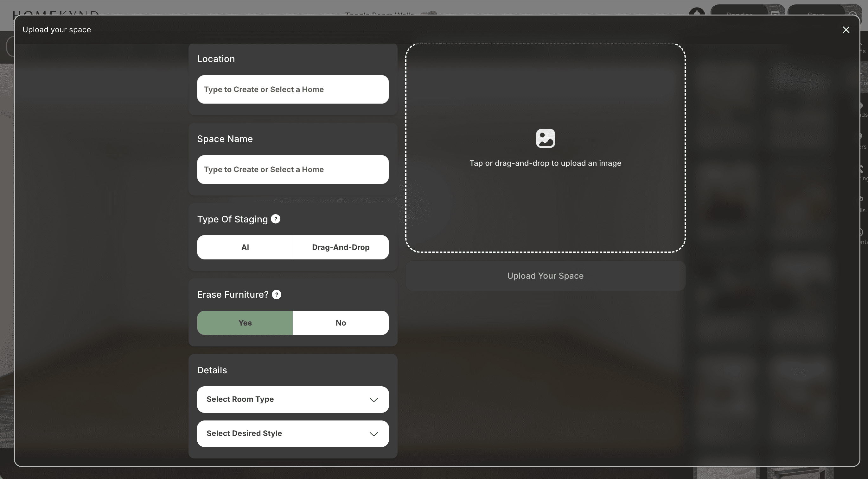
Task: Choose Yes to erase furniture
Action: click(245, 323)
